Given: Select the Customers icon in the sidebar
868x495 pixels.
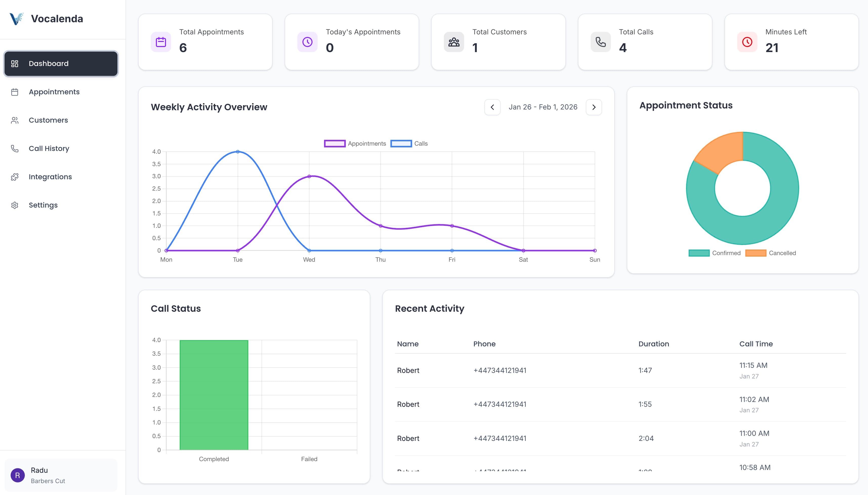Looking at the screenshot, I should (15, 120).
